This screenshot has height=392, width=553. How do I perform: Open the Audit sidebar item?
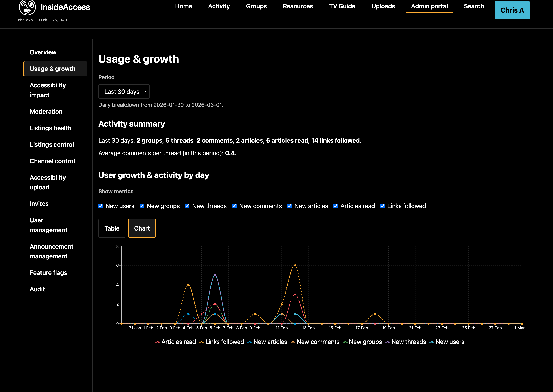point(37,289)
